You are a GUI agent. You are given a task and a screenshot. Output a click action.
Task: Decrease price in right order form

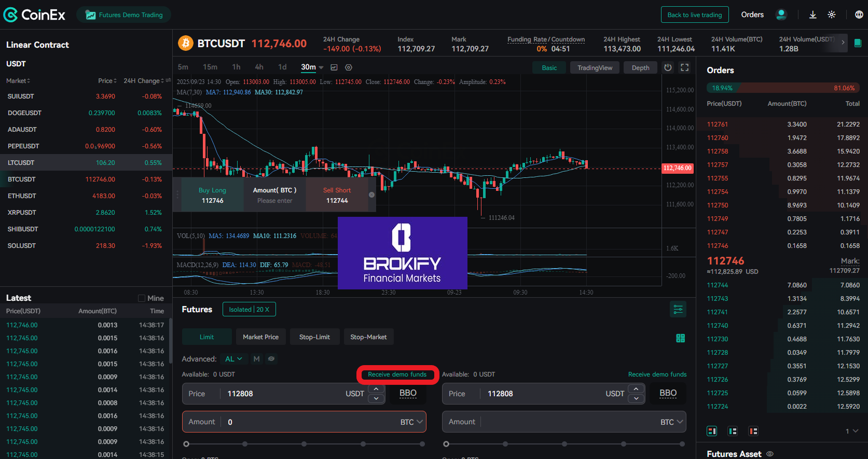636,398
